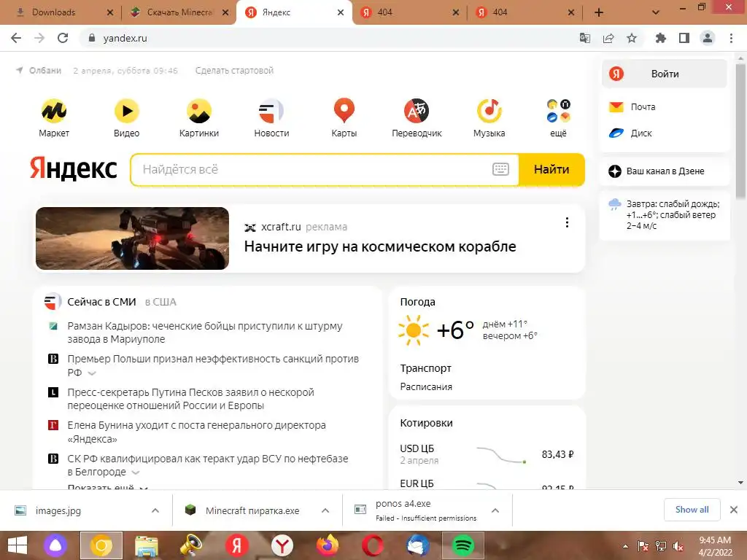This screenshot has height=560, width=747.
Task: Expand options for images.jpg download
Action: (x=155, y=510)
